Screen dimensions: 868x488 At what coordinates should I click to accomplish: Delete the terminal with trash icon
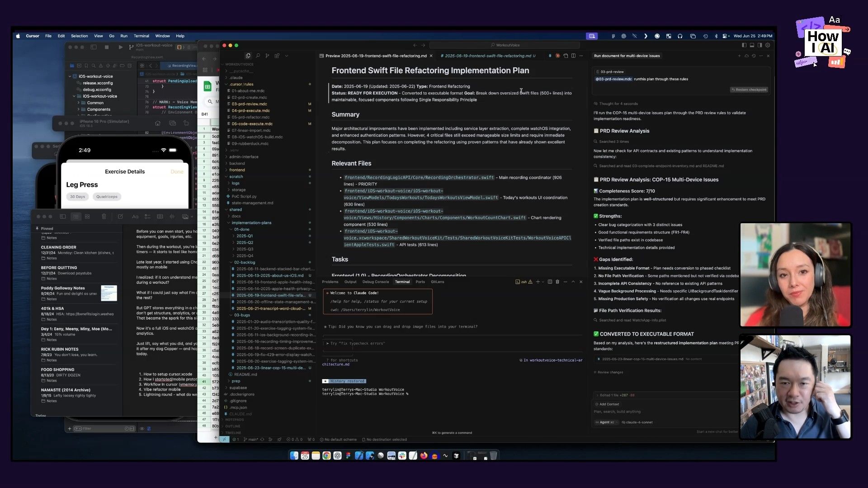click(557, 282)
